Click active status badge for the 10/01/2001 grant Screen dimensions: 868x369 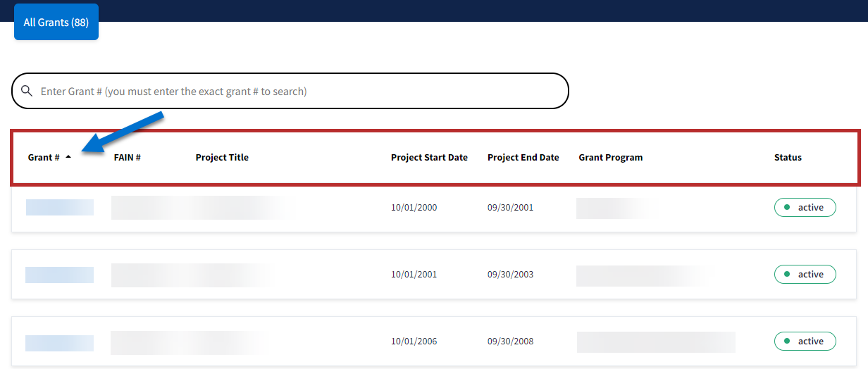tap(805, 275)
